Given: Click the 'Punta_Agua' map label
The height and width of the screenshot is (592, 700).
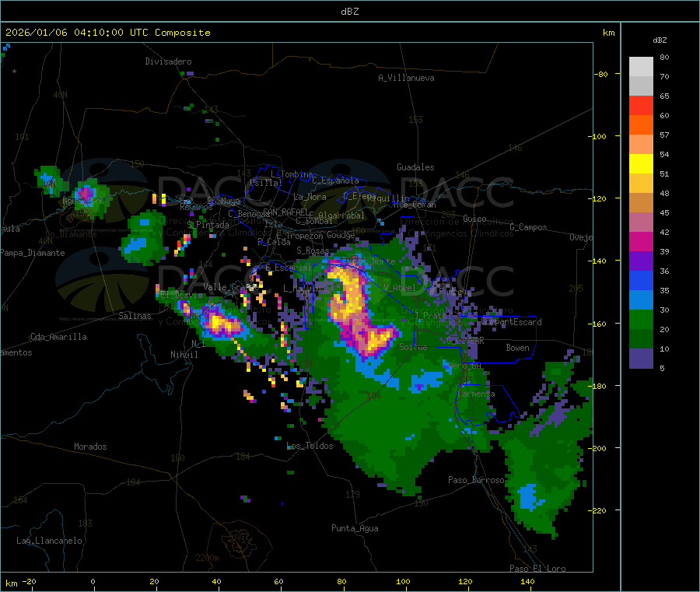Looking at the screenshot, I should point(355,528).
